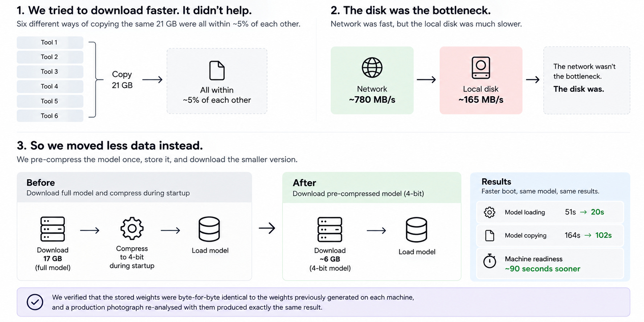Click the database icon in the After panel
Screen dimensions: 644x322
tap(416, 230)
